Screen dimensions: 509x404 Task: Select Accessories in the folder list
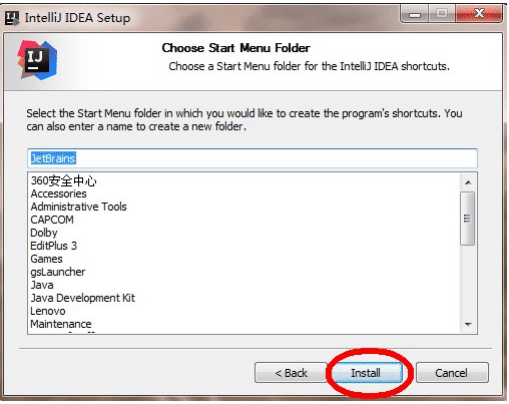point(58,194)
